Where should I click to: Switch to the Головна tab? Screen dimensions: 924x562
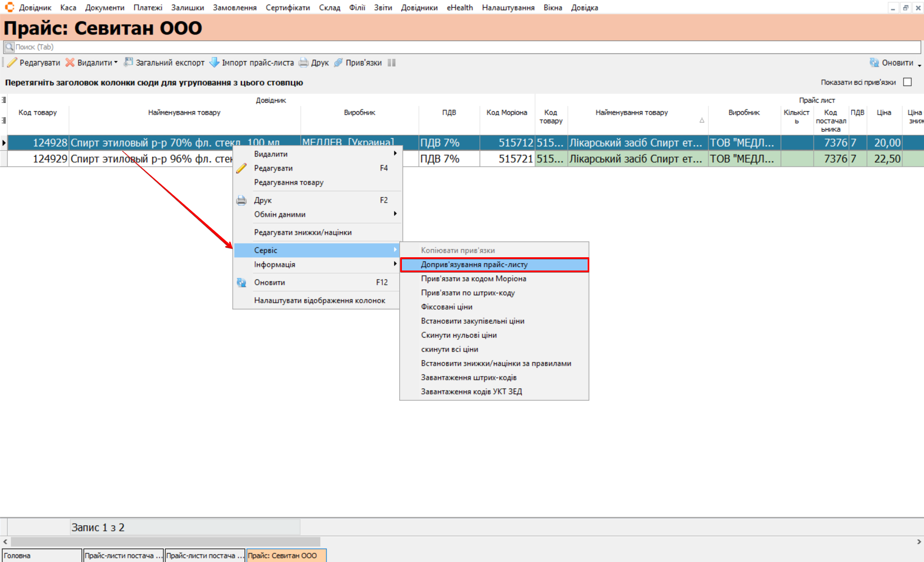pos(41,556)
